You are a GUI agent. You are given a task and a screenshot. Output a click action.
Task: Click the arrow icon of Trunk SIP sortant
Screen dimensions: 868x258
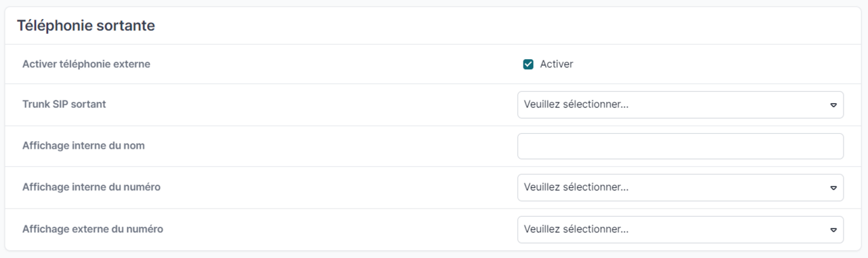pos(833,106)
